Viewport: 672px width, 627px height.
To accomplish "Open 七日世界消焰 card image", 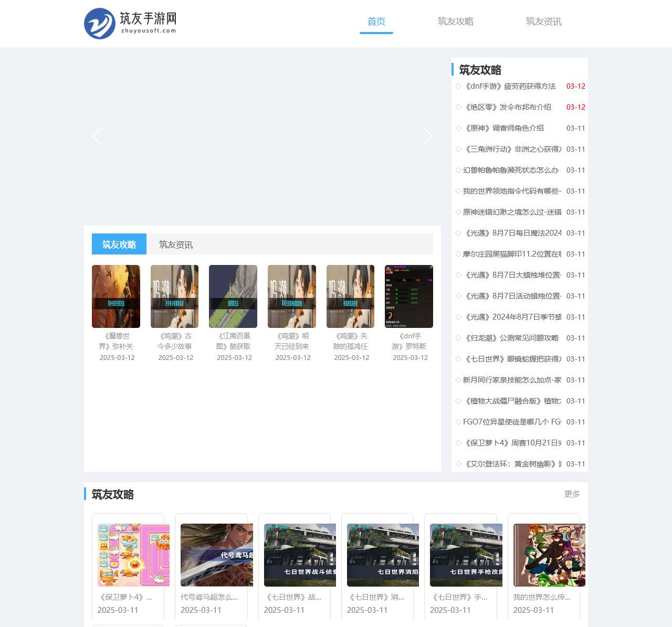I will coord(383,555).
